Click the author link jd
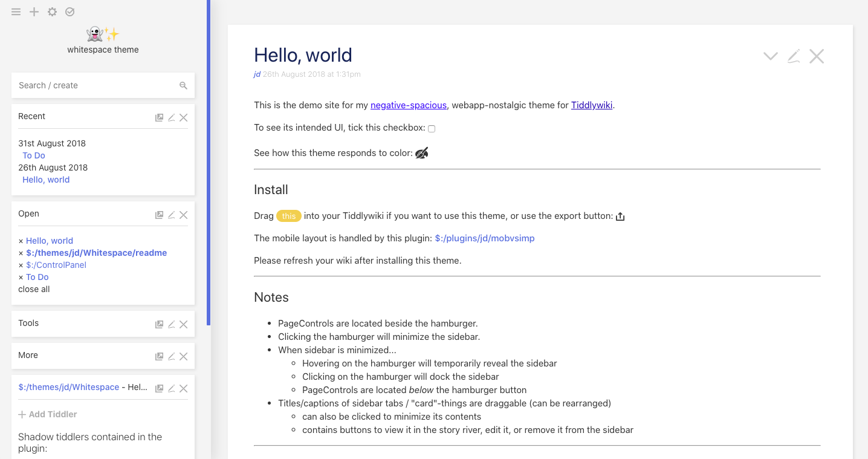 click(257, 74)
